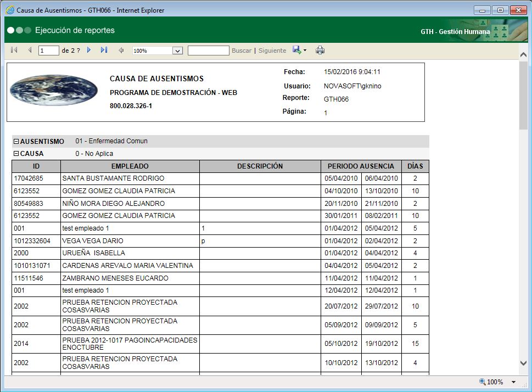Click the NOVASOFT\gknino user text
This screenshot has height=392, width=532.
[352, 86]
